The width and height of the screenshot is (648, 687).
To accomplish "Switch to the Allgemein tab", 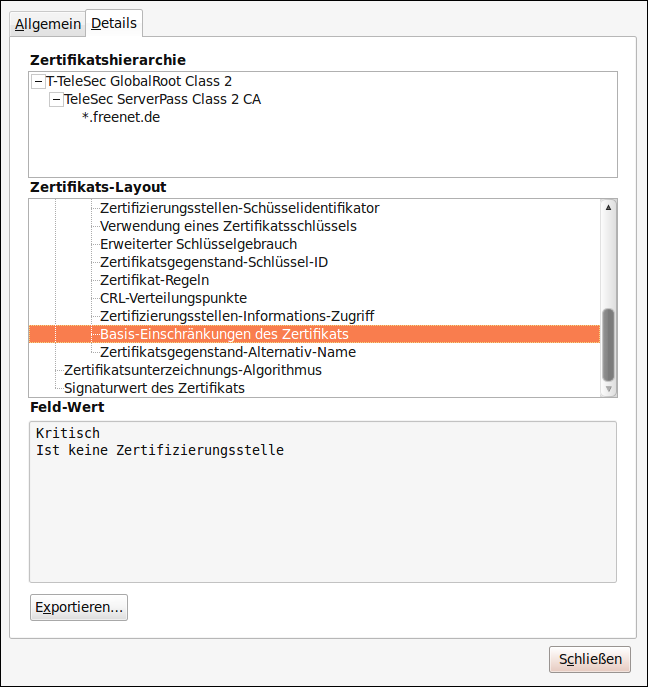I will coord(48,23).
